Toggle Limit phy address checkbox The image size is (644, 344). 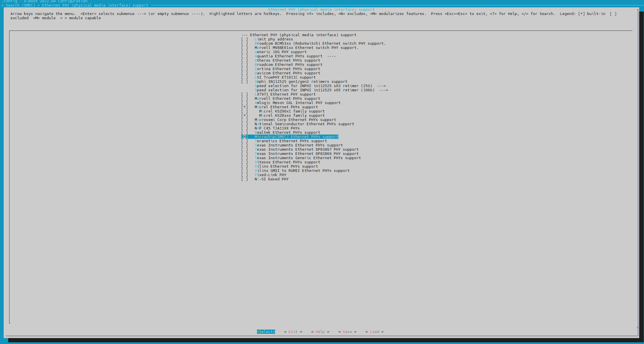pyautogui.click(x=245, y=39)
